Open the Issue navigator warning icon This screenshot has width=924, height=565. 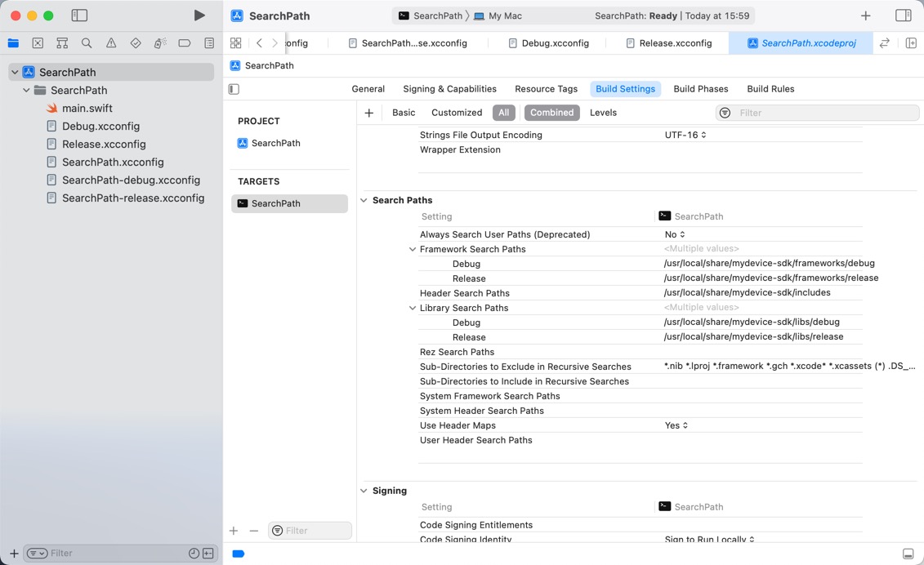[x=111, y=43]
